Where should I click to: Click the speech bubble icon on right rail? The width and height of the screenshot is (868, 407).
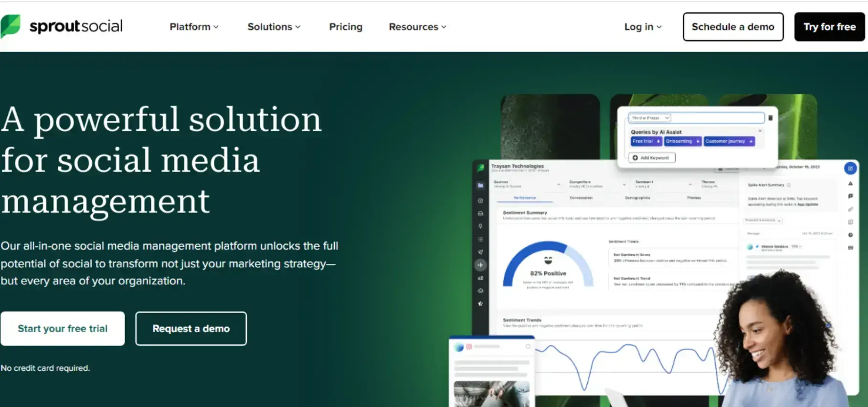point(850,196)
